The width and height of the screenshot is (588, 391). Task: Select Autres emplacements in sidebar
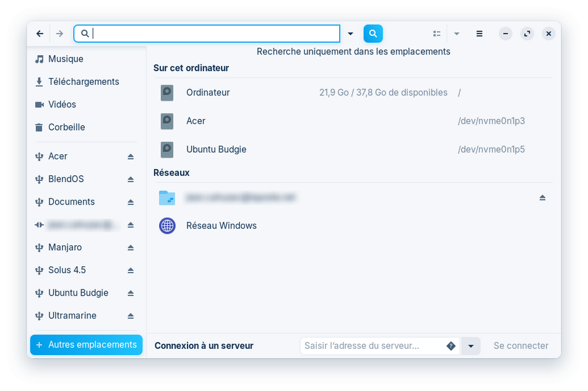point(86,345)
